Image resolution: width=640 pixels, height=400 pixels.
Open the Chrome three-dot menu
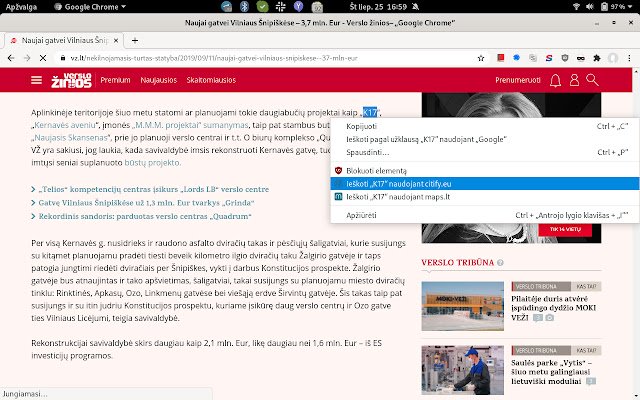[x=629, y=58]
